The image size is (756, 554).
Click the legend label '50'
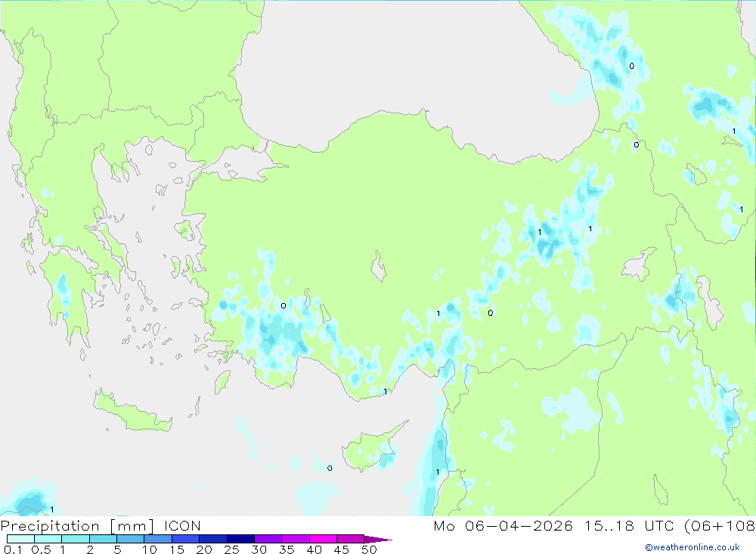pyautogui.click(x=370, y=549)
